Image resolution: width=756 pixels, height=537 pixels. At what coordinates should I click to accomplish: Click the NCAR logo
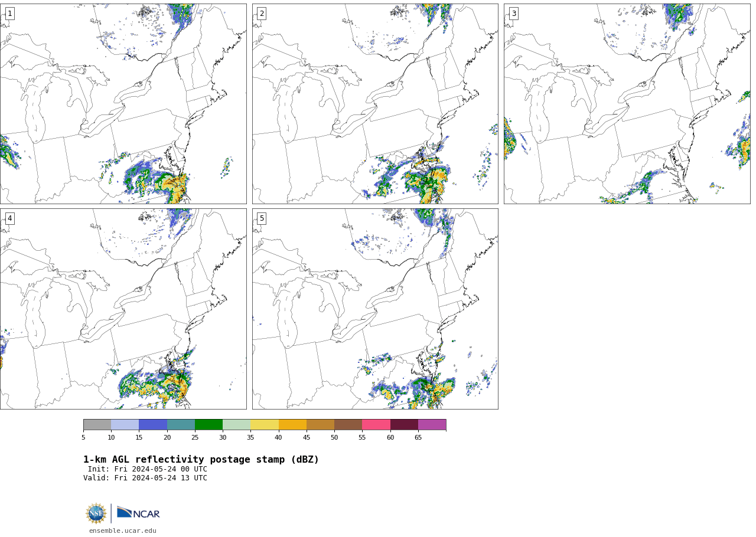click(x=138, y=513)
